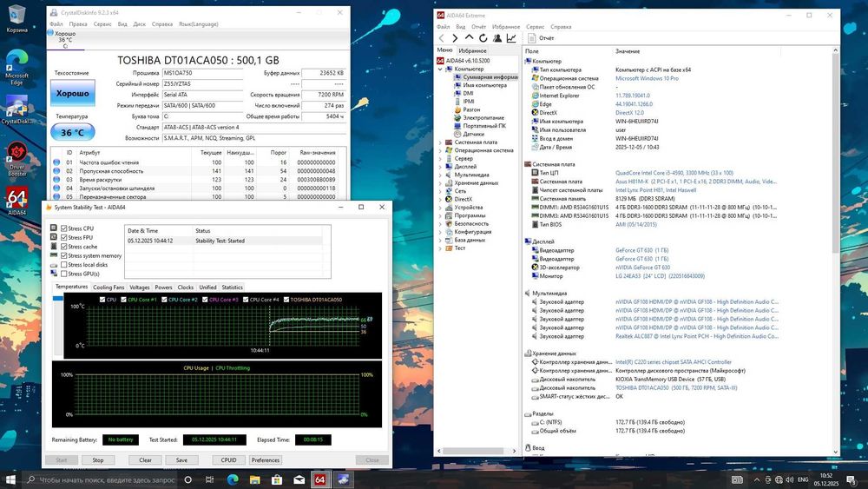This screenshot has width=868, height=489.
Task: Expand the Системная плата tree node
Action: (x=441, y=142)
